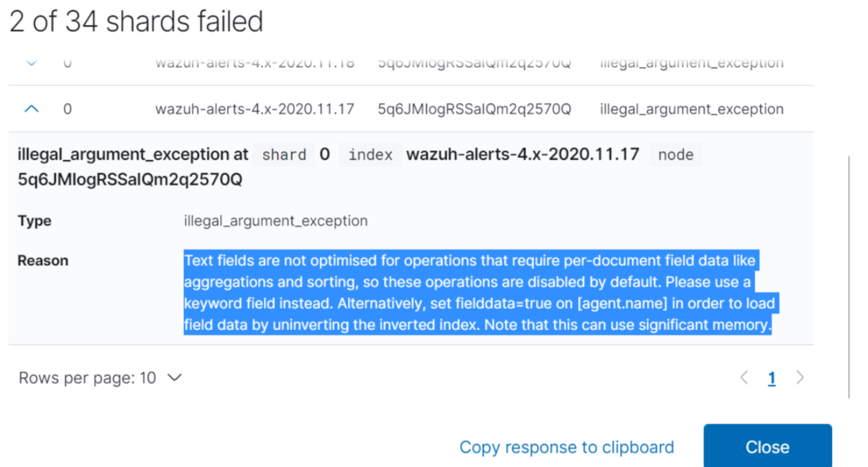868x467 pixels.
Task: Copy response to clipboard
Action: (566, 447)
